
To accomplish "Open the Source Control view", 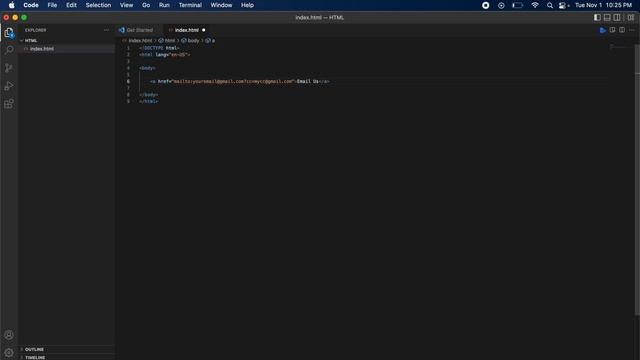I will coord(9,68).
